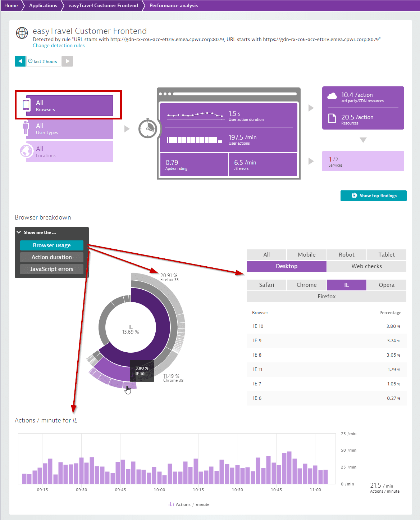Select the JavaScript errors option

(52, 269)
